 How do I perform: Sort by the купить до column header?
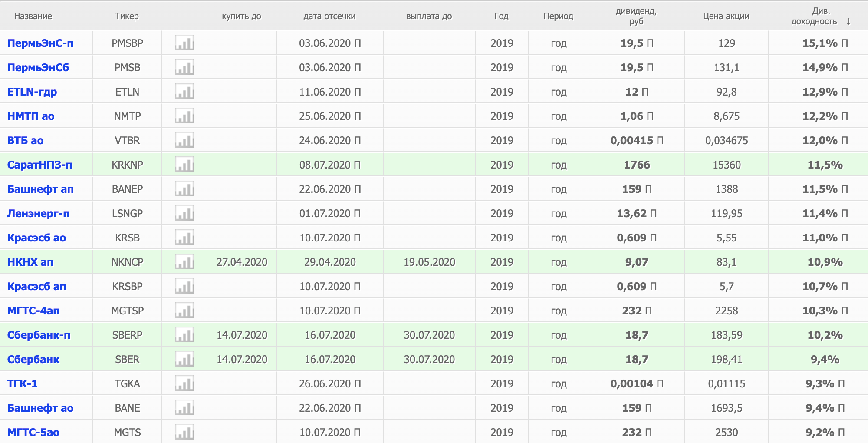(241, 16)
